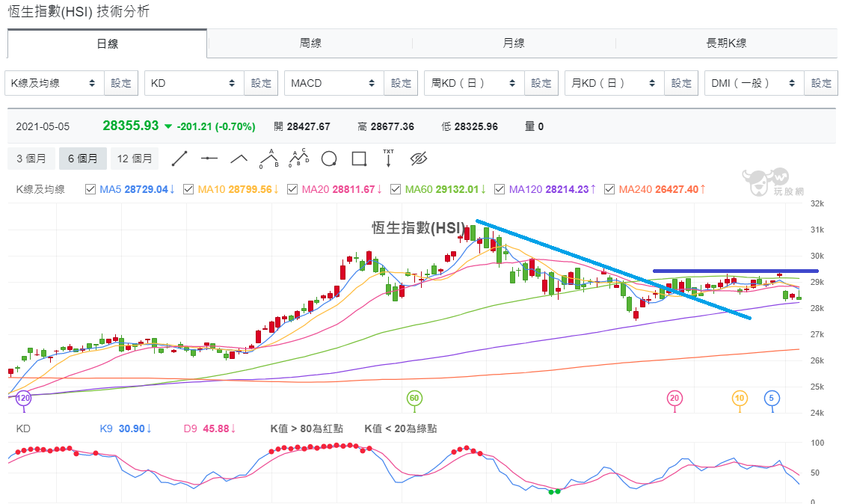Image resolution: width=842 pixels, height=504 pixels.
Task: Open the DMI(一般) indicator dropdown
Action: (x=755, y=83)
